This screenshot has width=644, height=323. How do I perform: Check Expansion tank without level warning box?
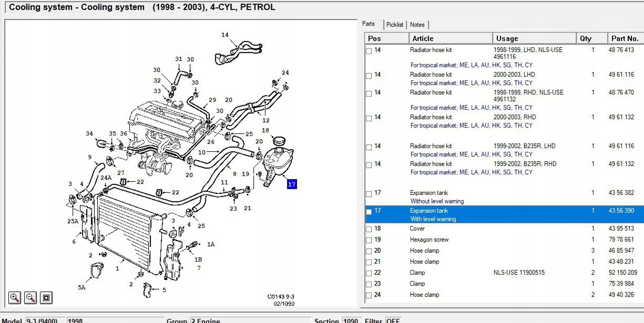369,194
